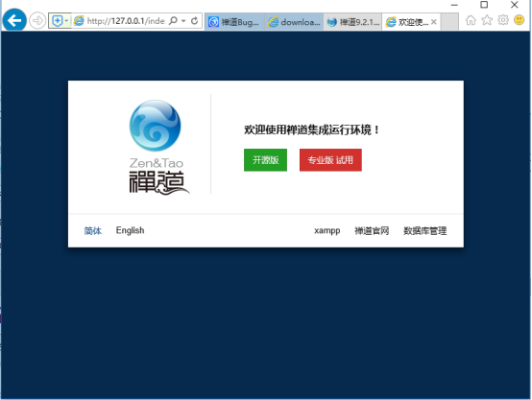Screen dimensions: 532x400
Task: Open the Tools gear icon
Action: click(503, 20)
